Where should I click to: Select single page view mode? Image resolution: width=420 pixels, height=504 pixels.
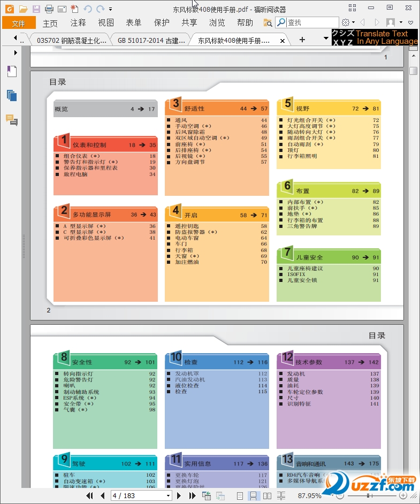click(240, 496)
